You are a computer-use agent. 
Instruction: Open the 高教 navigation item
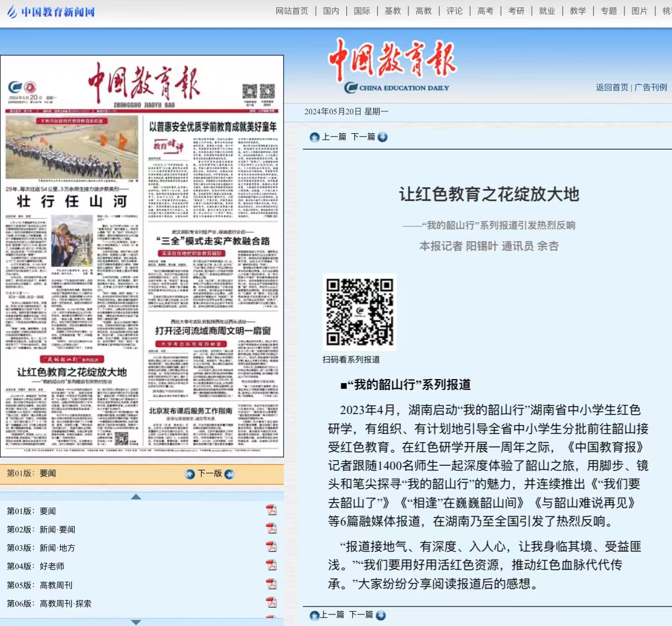tap(423, 11)
